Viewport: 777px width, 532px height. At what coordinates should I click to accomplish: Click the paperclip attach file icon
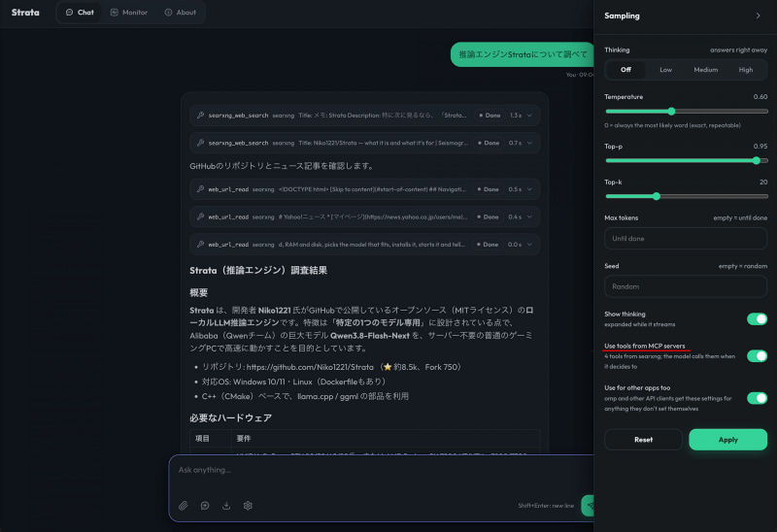(x=184, y=506)
